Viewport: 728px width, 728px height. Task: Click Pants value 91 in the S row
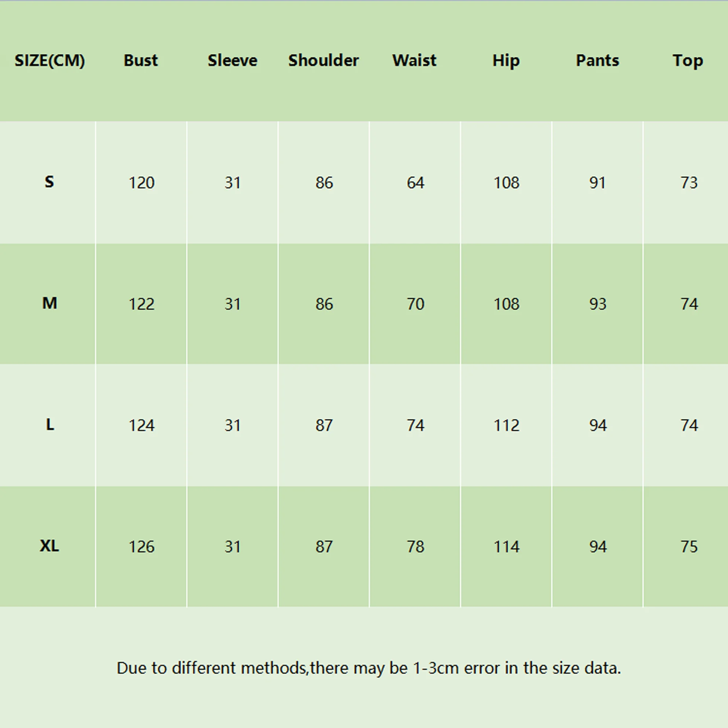(597, 183)
